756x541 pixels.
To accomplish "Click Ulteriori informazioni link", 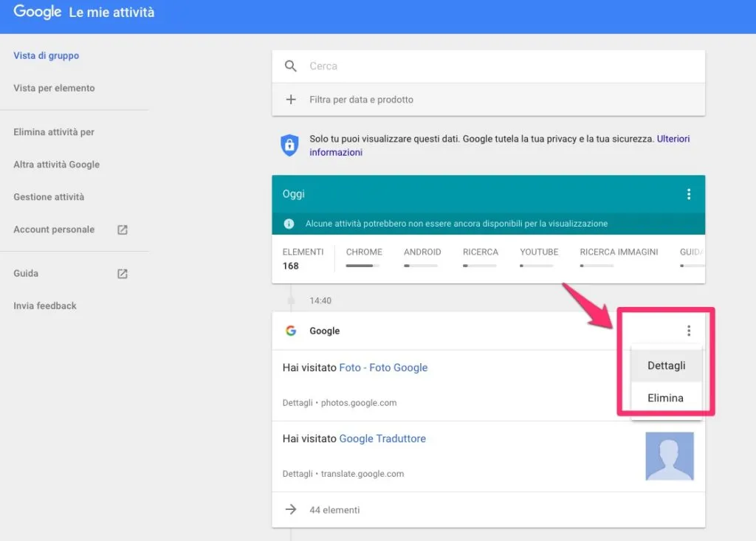I will point(673,139).
